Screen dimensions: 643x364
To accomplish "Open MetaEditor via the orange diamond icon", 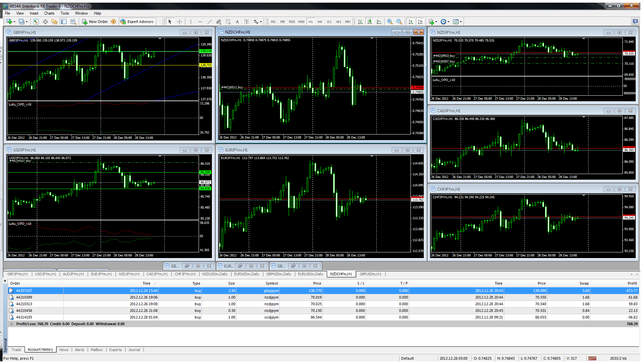I will click(114, 22).
